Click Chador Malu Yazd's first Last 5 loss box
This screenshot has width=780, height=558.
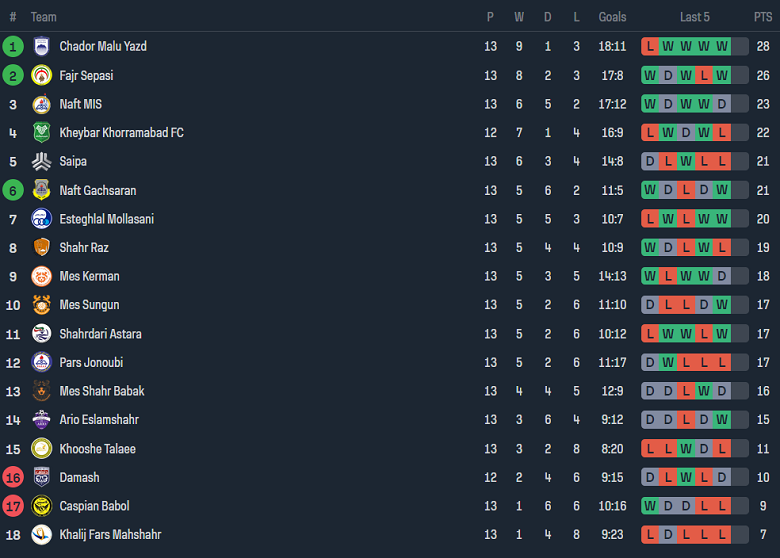(650, 46)
